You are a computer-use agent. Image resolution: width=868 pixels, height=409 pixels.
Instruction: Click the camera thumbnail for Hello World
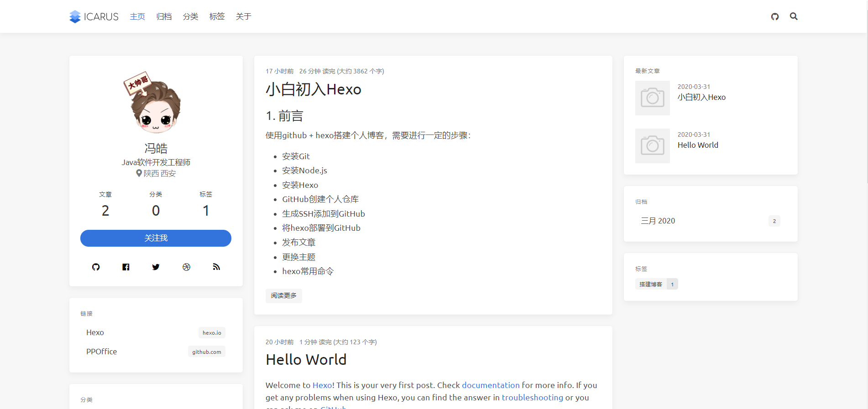pos(653,146)
